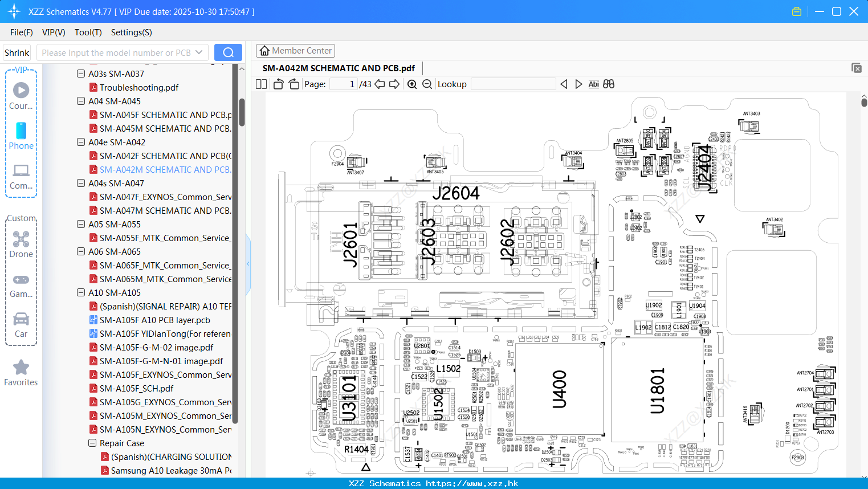Go to the previous page arrow
This screenshot has width=868, height=489.
[x=380, y=84]
